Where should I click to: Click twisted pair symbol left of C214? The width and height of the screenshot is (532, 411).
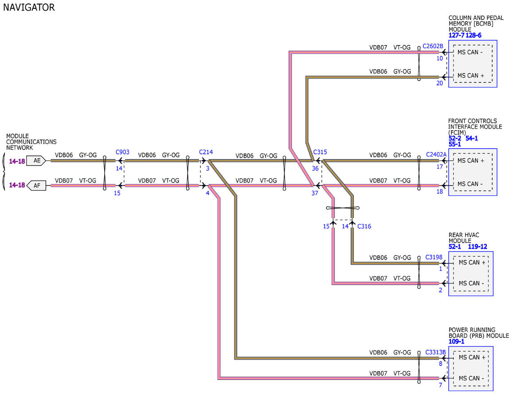[188, 173]
